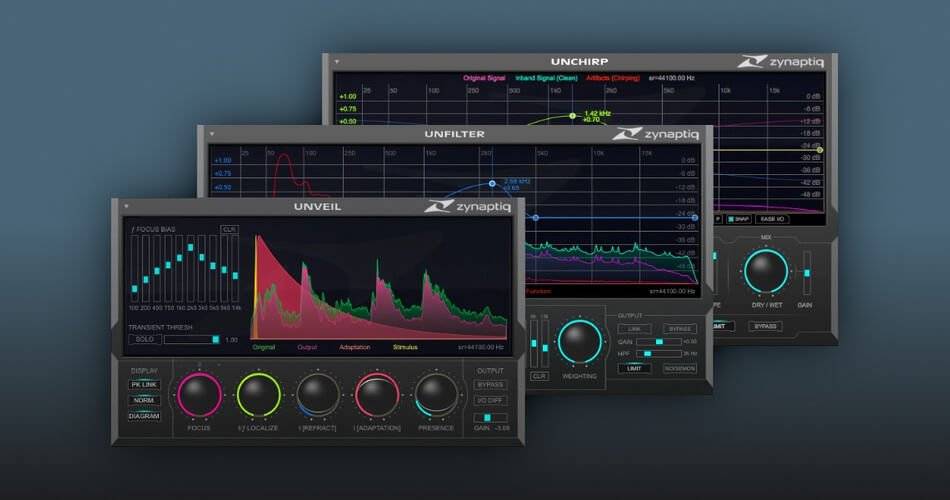950x500 pixels.
Task: Click the zynaptiq logo in UNVEIL
Action: pyautogui.click(x=467, y=207)
